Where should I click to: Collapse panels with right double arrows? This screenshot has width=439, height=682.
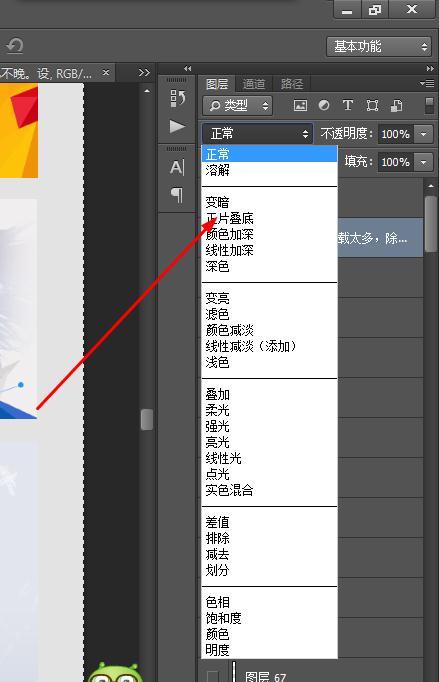430,68
